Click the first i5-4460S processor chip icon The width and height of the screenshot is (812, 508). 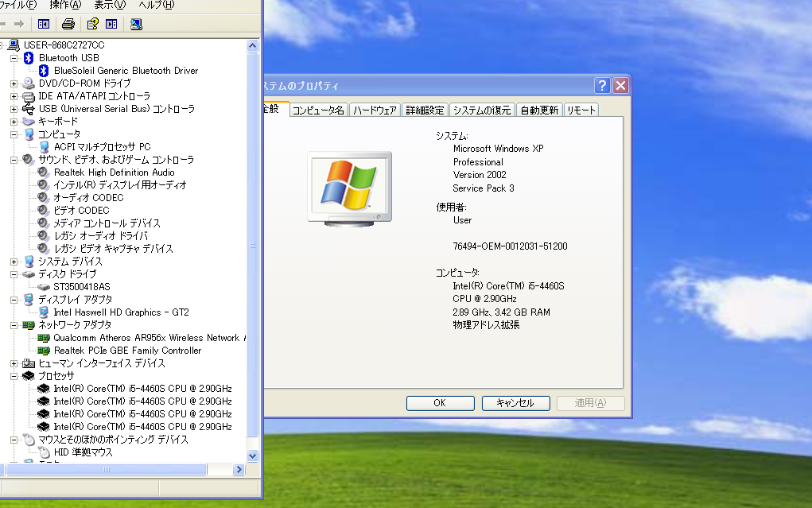coord(44,389)
